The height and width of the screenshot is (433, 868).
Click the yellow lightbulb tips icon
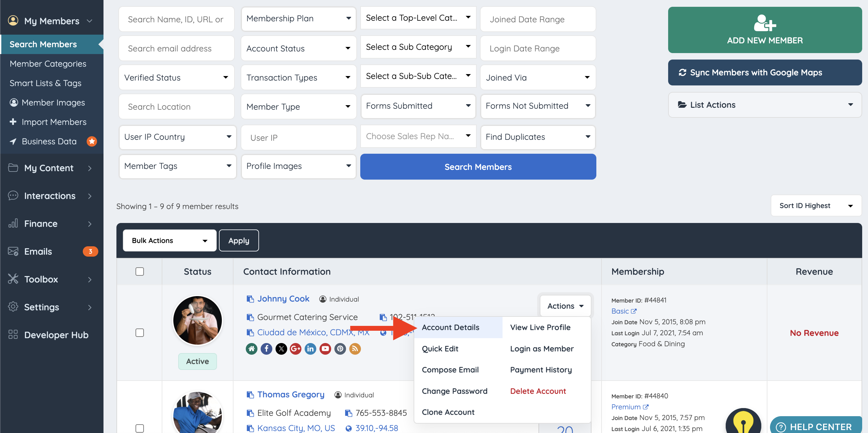coord(743,422)
